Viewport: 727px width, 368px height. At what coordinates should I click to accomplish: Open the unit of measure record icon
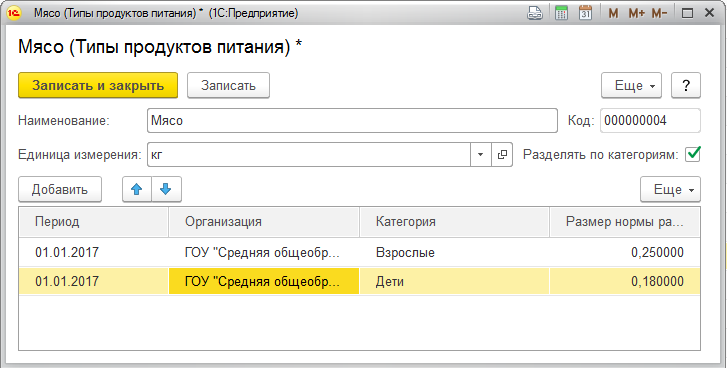502,154
